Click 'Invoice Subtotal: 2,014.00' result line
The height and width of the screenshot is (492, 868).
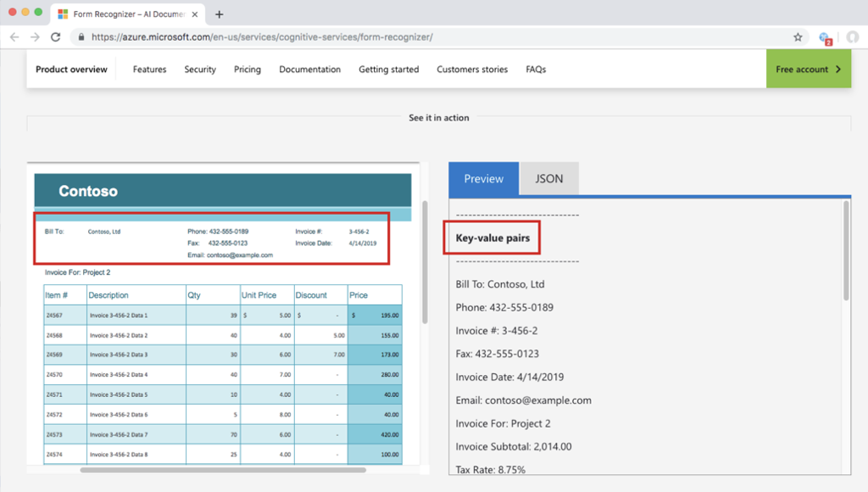click(x=514, y=446)
